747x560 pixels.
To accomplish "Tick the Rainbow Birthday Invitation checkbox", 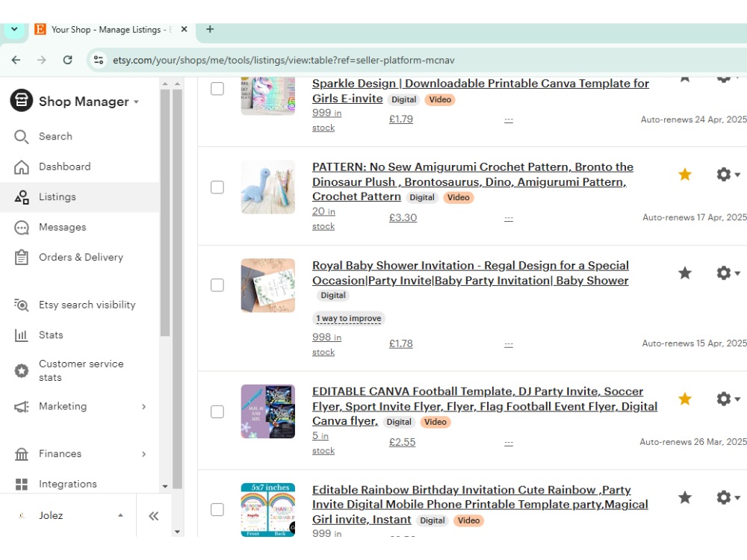I will coord(217,509).
